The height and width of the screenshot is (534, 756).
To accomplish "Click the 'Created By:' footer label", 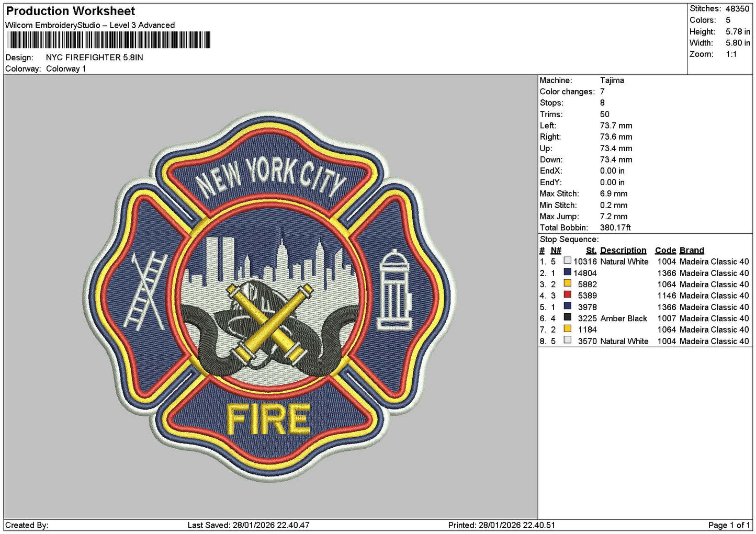I will click(x=27, y=525).
